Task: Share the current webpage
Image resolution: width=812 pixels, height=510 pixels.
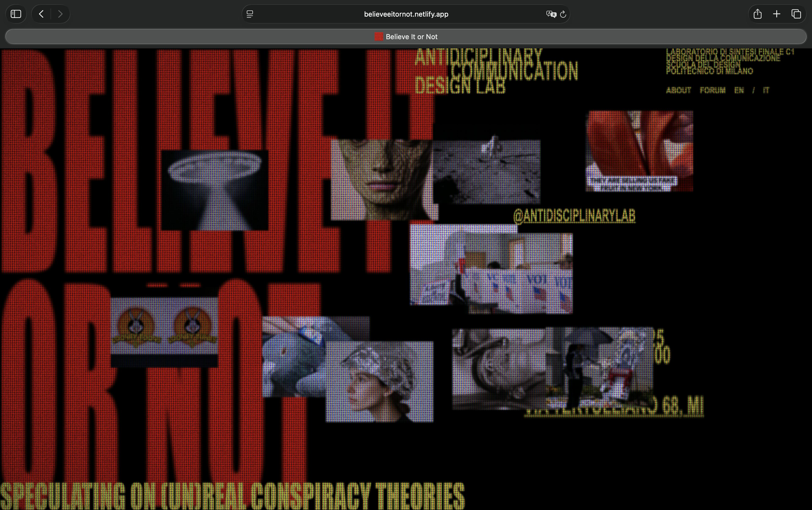Action: click(758, 14)
